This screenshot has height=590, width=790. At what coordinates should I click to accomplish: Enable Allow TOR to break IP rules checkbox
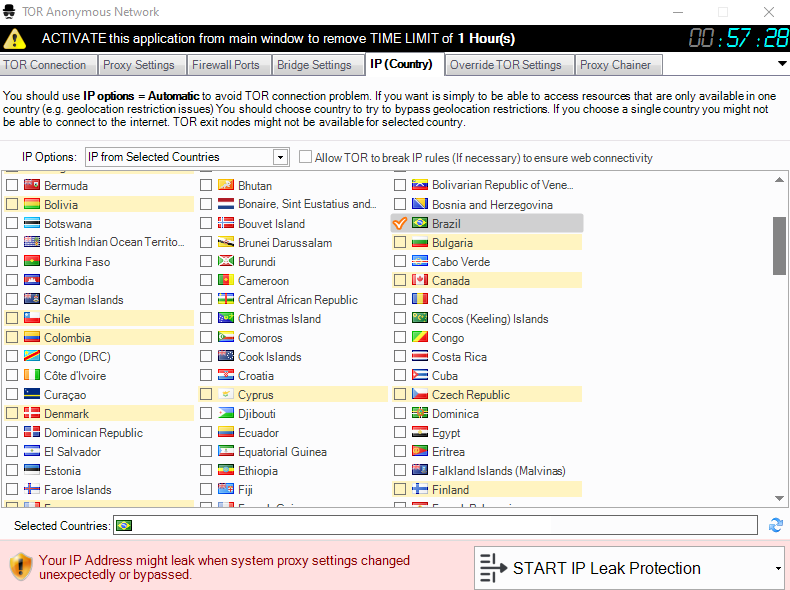305,157
